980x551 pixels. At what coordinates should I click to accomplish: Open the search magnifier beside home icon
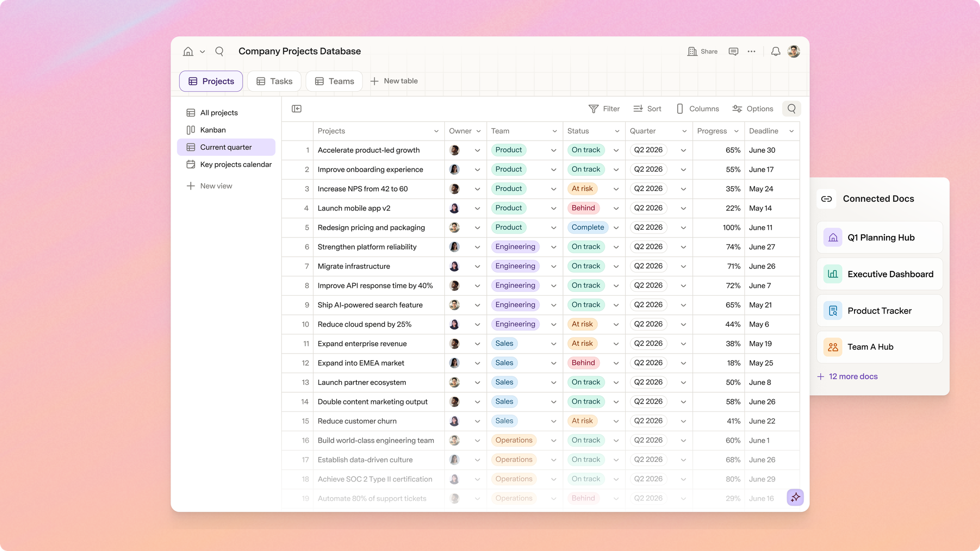pyautogui.click(x=220, y=51)
